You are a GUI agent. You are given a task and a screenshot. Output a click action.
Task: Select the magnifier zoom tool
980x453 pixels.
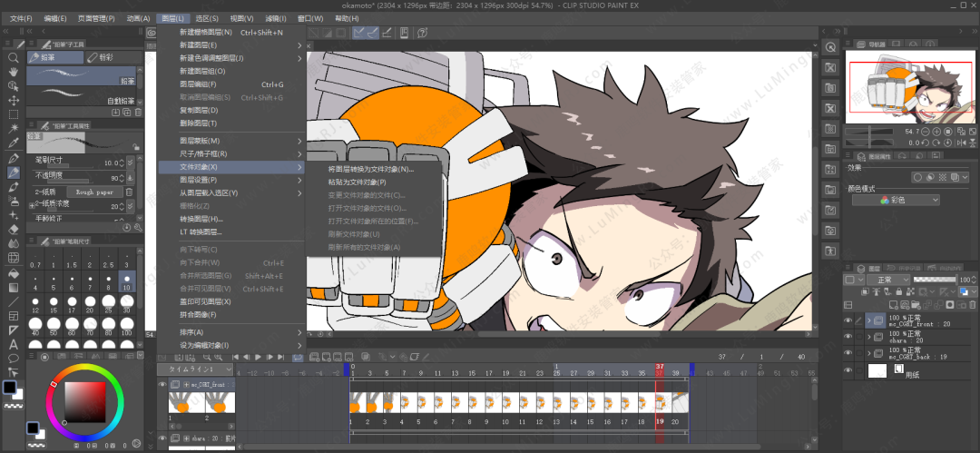point(14,57)
